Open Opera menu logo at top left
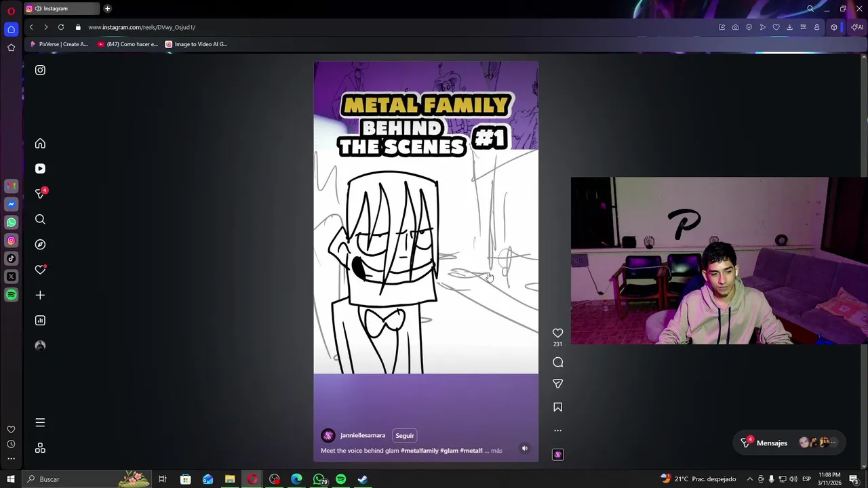Viewport: 868px width, 488px height. [x=11, y=11]
